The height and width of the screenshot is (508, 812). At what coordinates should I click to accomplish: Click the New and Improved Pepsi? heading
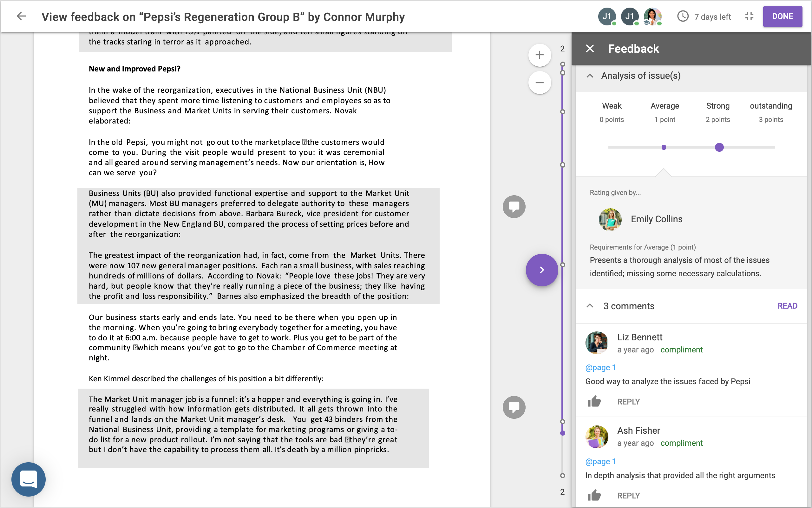click(134, 69)
